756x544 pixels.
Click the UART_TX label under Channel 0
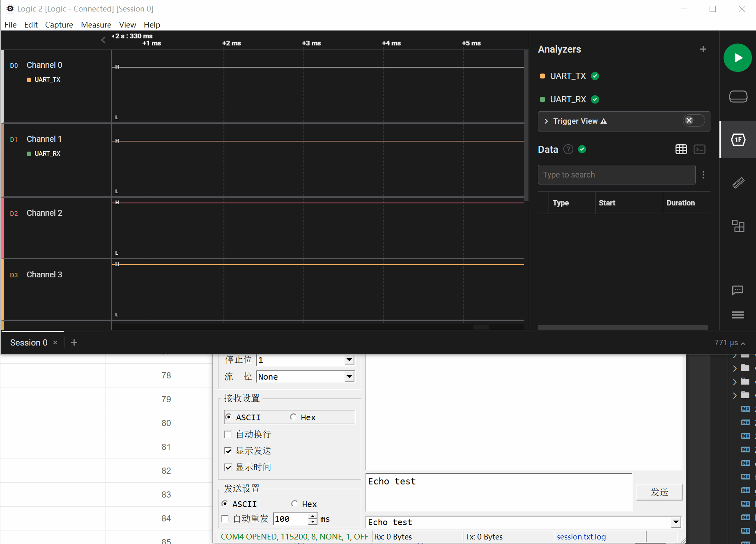pyautogui.click(x=47, y=80)
